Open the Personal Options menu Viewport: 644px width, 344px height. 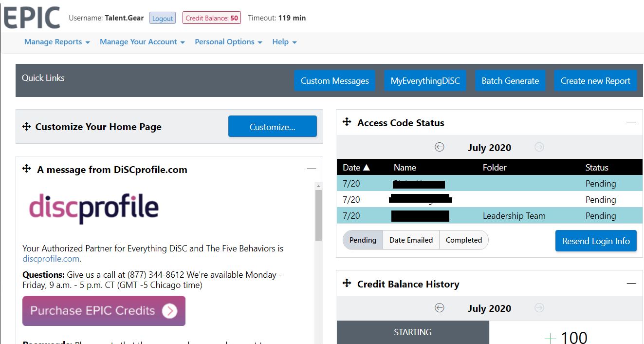228,42
